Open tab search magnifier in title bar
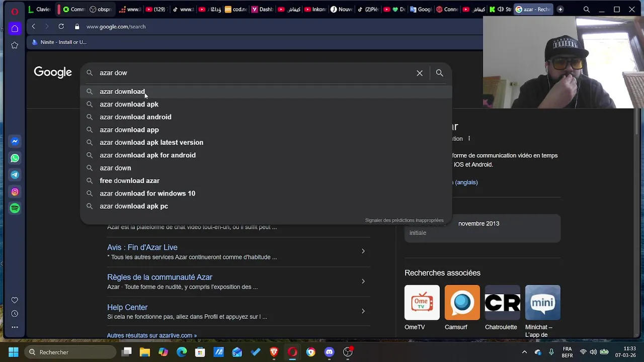 coord(587,9)
